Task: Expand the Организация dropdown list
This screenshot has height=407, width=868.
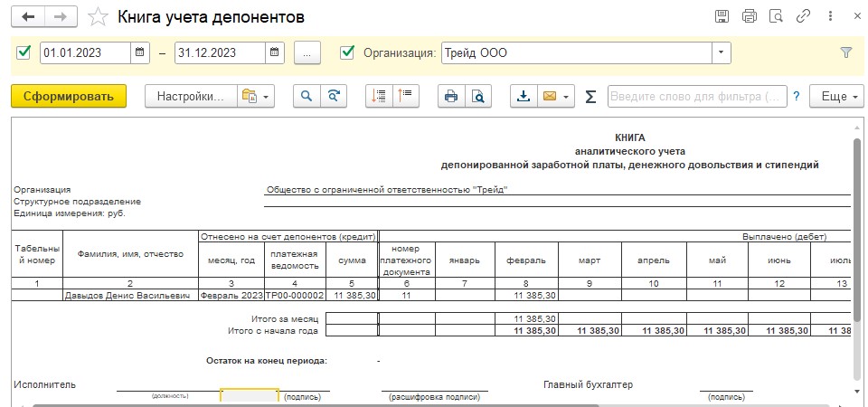Action: click(x=721, y=52)
